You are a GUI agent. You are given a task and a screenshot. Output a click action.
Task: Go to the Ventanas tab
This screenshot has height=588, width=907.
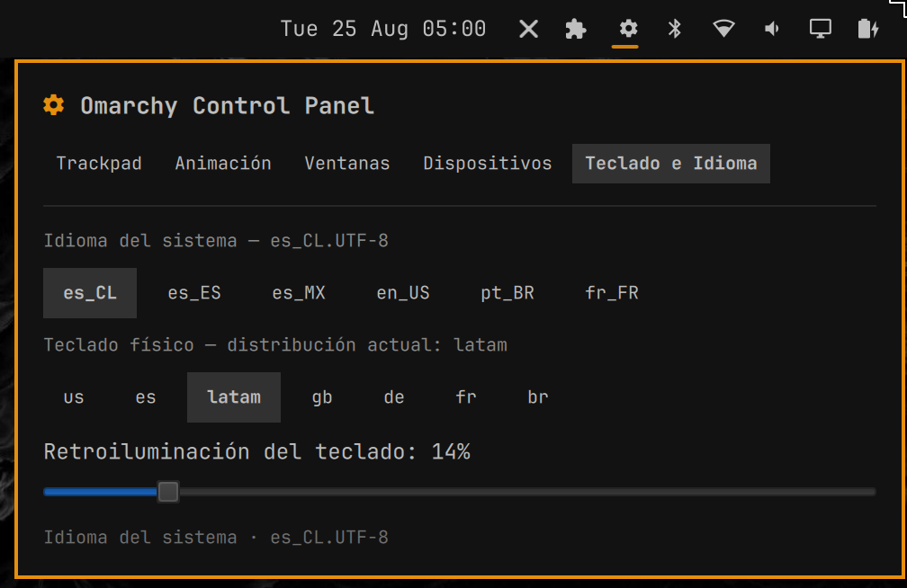tap(347, 164)
